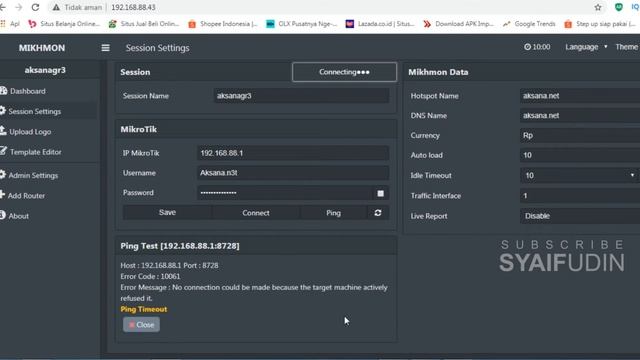Click the Session Name field
Image resolution: width=640 pixels, height=360 pixels.
pyautogui.click(x=301, y=96)
